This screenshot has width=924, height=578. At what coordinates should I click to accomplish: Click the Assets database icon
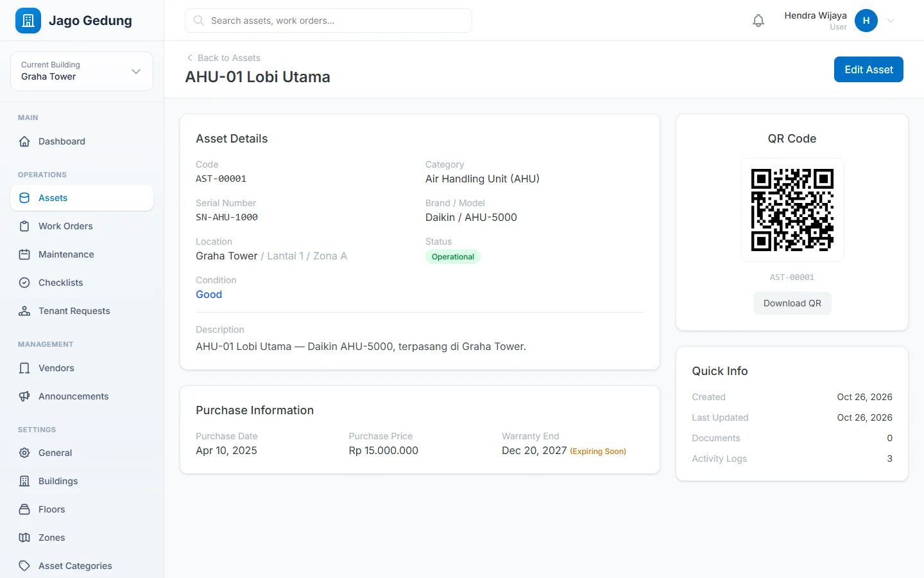[x=24, y=198]
